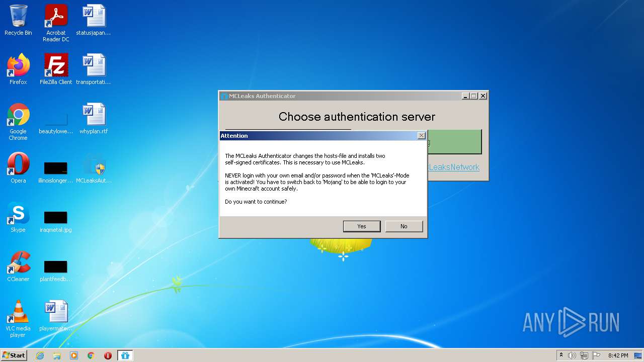
Task: Open Windows Explorer from the taskbar
Action: point(57,355)
